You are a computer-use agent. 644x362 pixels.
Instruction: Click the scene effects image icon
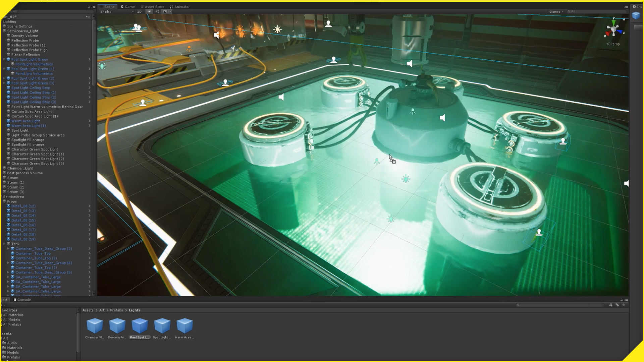(x=165, y=11)
